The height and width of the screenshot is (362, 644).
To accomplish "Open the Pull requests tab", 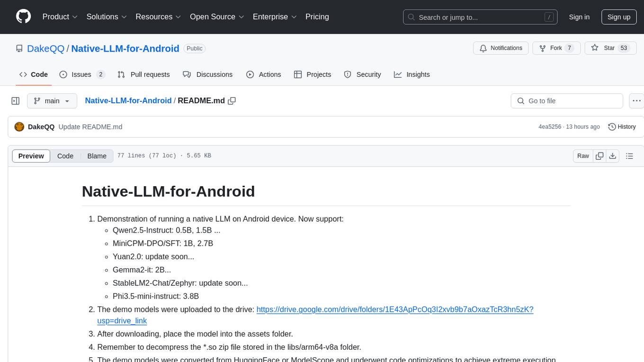I will [143, 74].
